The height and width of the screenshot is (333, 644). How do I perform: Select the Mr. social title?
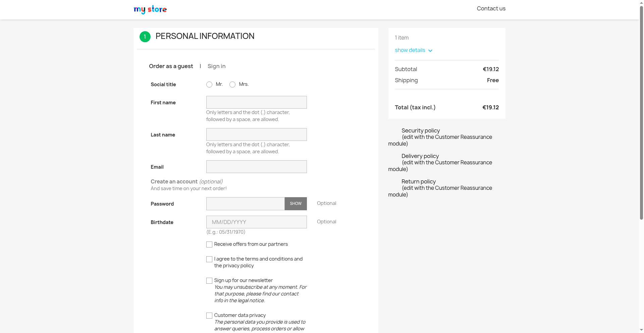[x=209, y=85]
